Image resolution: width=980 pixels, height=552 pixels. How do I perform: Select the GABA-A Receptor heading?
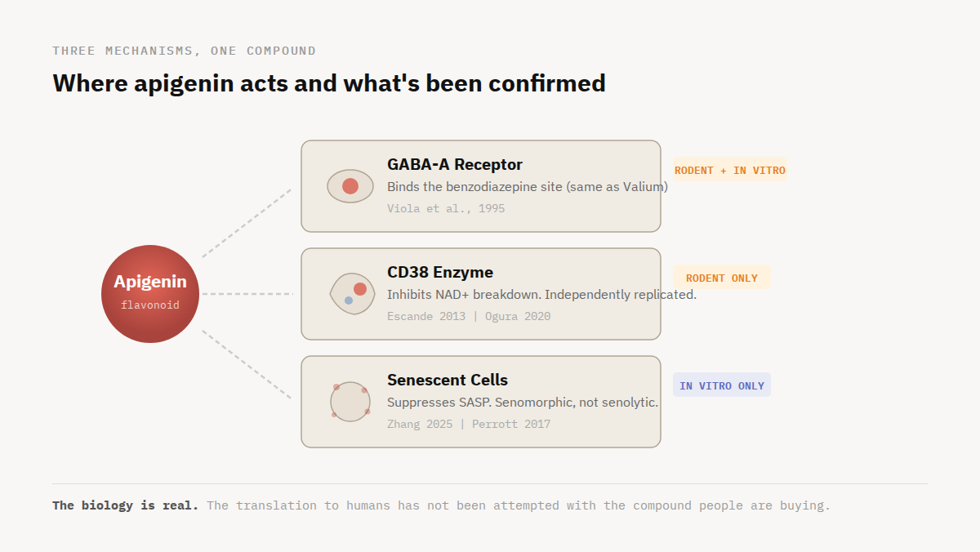[455, 164]
